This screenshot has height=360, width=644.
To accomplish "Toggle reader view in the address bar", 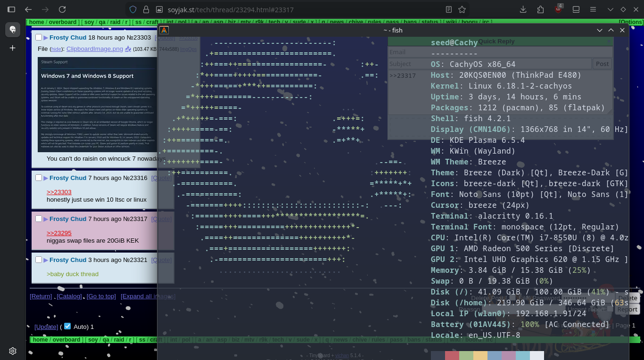I will [x=448, y=9].
